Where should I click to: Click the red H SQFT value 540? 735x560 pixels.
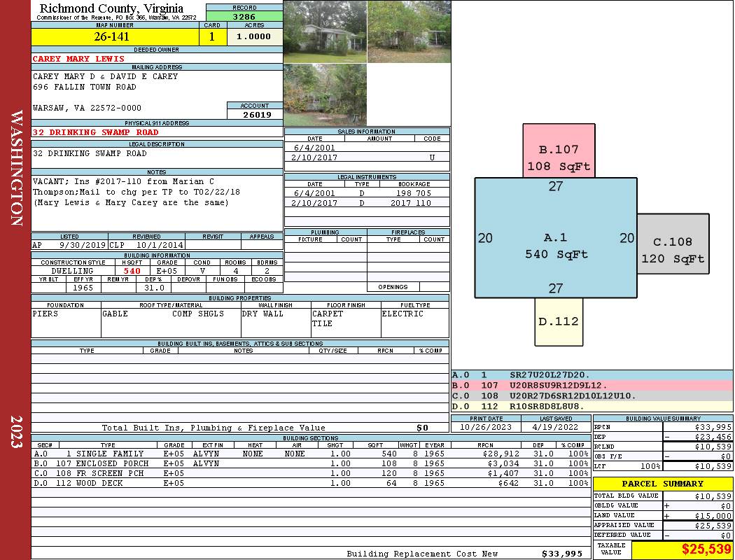tap(132, 271)
